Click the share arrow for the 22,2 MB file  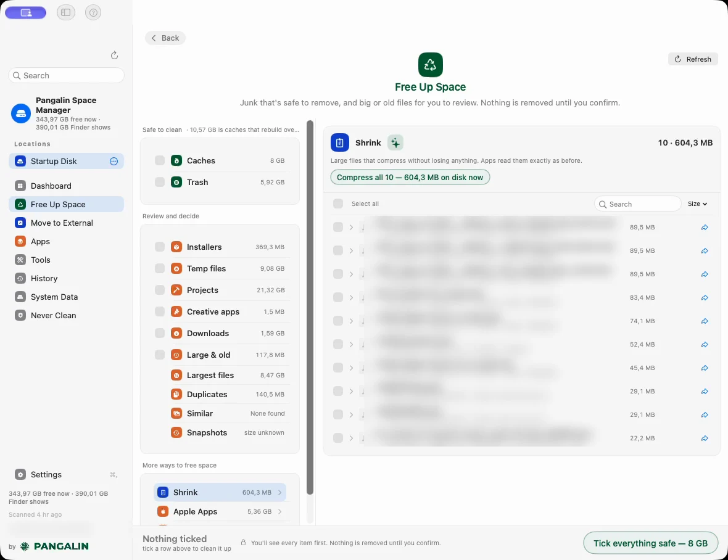[x=705, y=438]
